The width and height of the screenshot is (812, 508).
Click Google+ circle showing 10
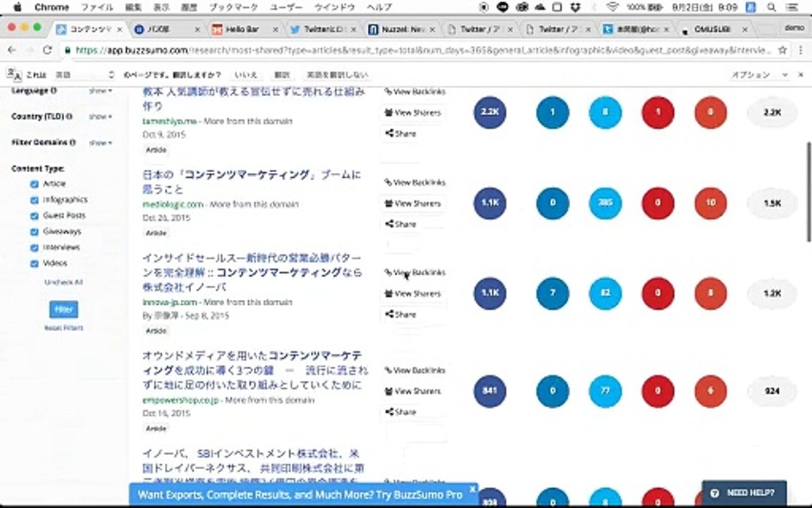710,202
